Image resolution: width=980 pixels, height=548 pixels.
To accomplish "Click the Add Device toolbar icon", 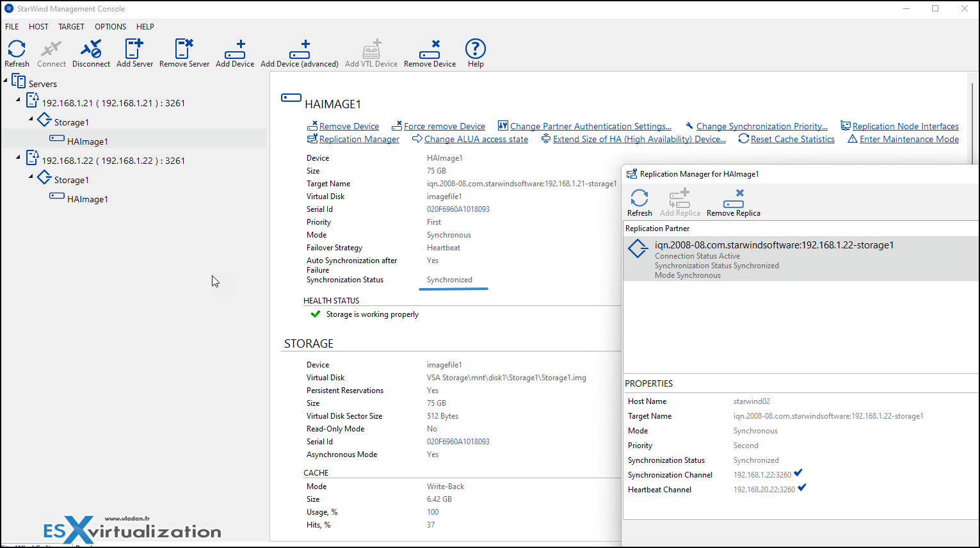I will point(235,49).
